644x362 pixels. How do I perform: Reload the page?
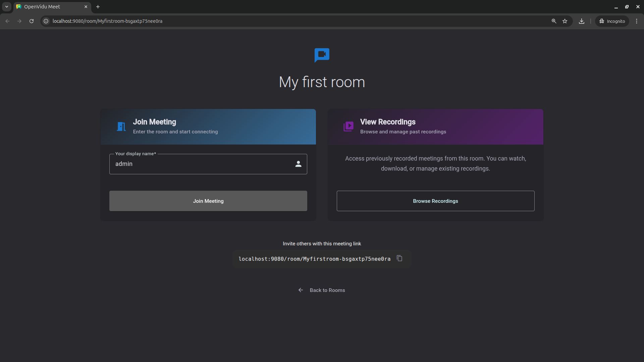(x=32, y=21)
